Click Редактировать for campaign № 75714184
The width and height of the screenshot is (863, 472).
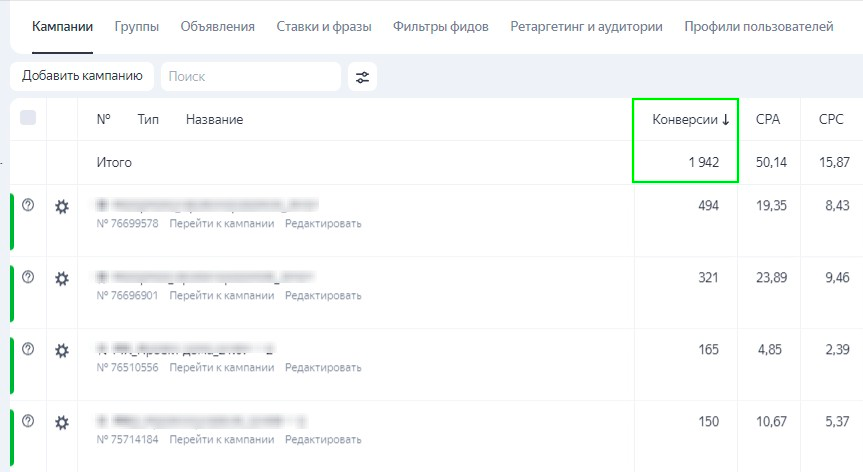323,440
